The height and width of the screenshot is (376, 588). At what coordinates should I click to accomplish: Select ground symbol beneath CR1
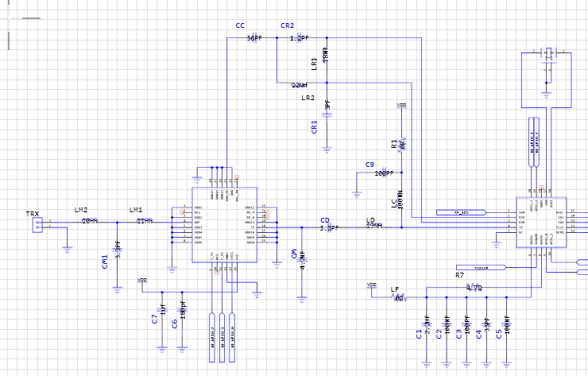(327, 150)
